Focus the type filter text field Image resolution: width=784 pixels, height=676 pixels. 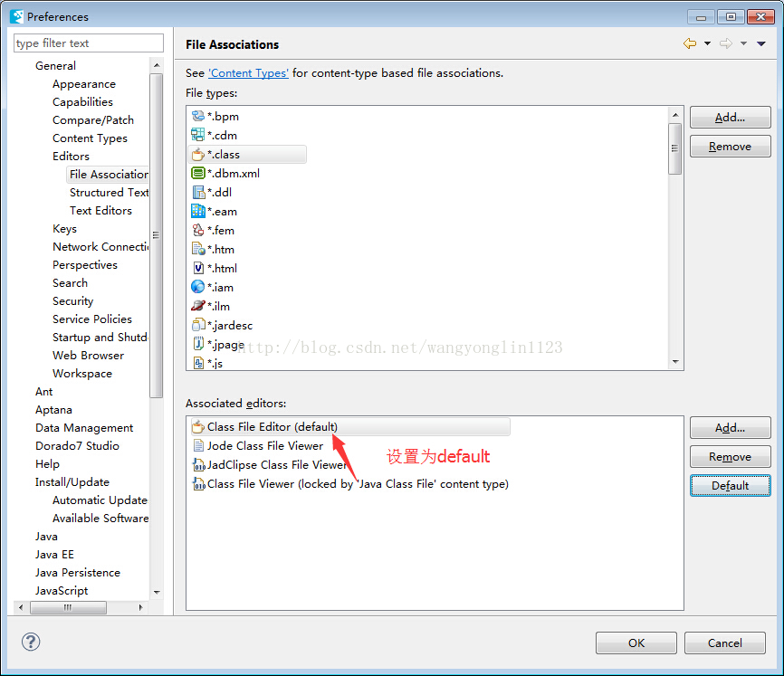(x=89, y=43)
